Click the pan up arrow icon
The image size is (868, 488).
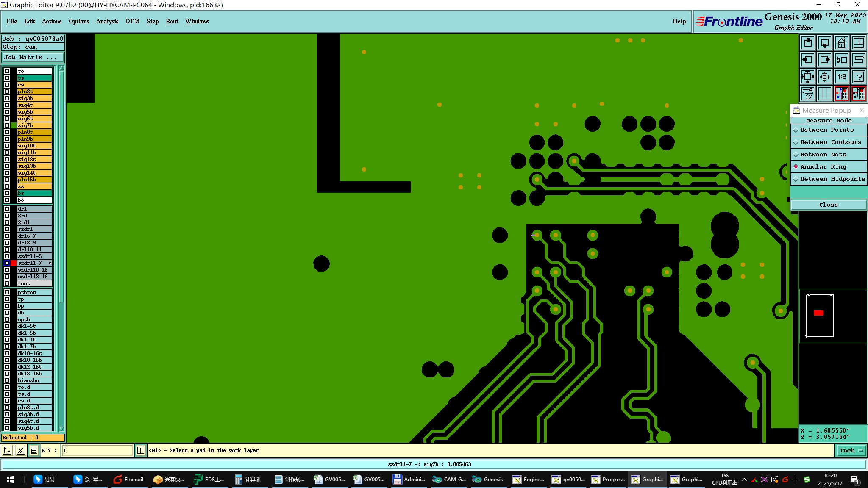click(x=808, y=43)
